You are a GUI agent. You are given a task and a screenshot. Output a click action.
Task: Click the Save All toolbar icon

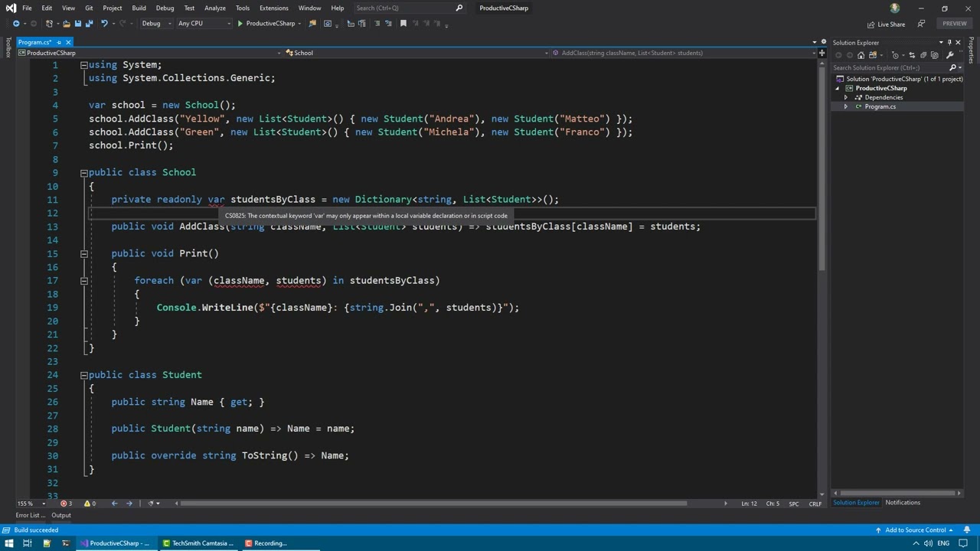(89, 24)
